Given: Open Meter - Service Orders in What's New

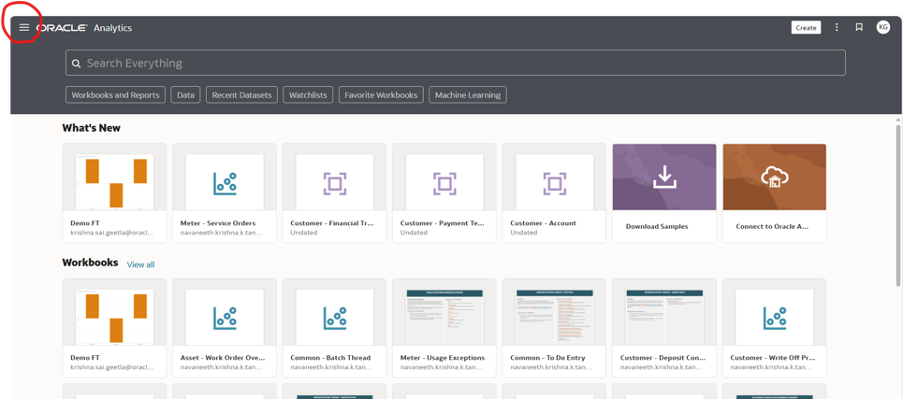Looking at the screenshot, I should coord(224,192).
